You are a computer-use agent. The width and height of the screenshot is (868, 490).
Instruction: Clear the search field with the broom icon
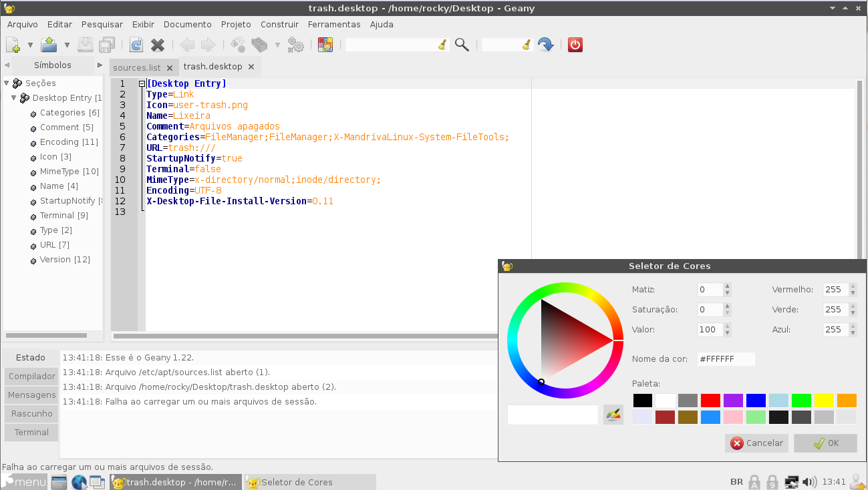point(442,45)
